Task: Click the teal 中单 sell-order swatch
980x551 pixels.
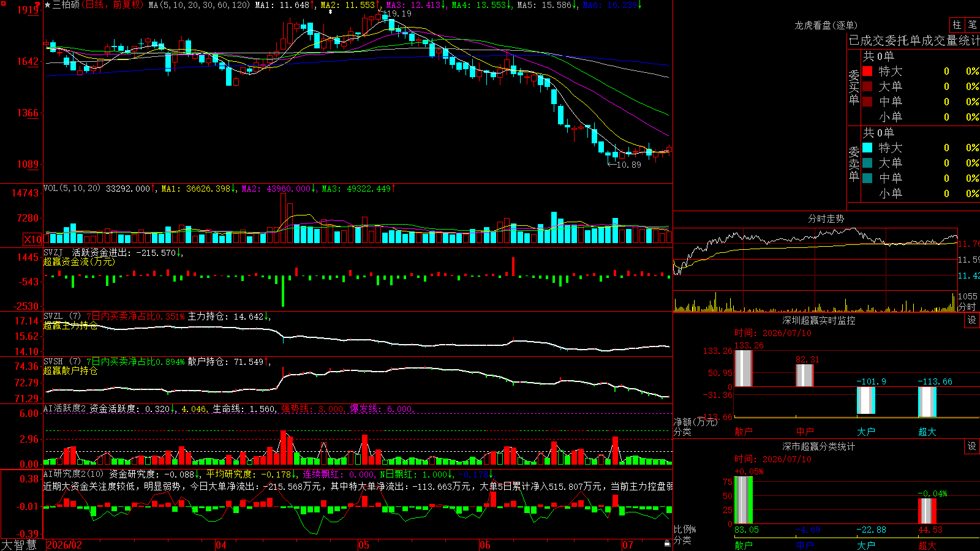Action: pyautogui.click(x=867, y=178)
